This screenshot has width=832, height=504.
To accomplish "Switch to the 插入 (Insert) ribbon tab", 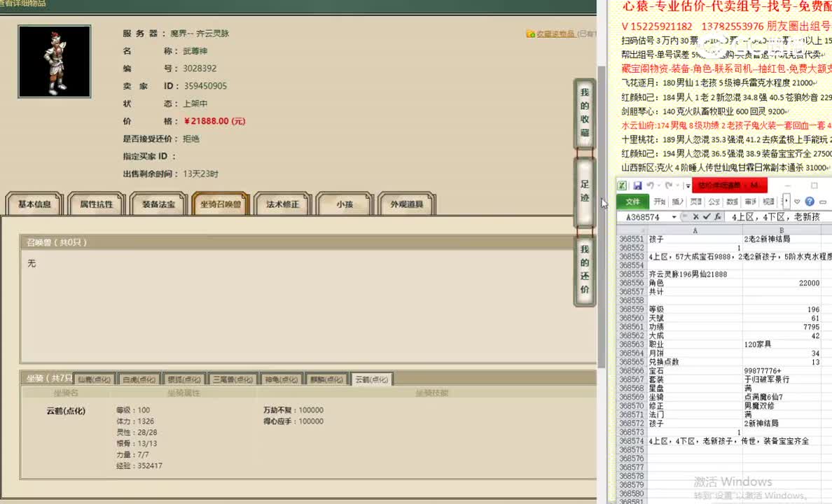I will coord(678,202).
